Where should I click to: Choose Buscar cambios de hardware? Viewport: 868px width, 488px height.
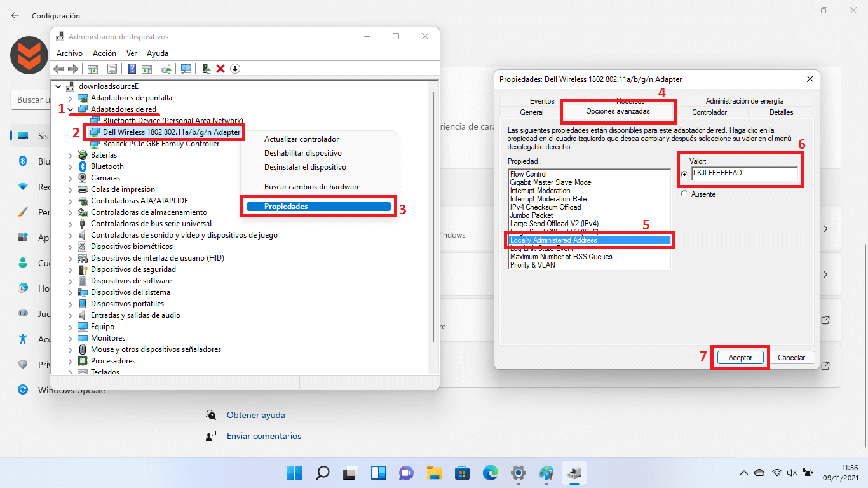point(312,187)
